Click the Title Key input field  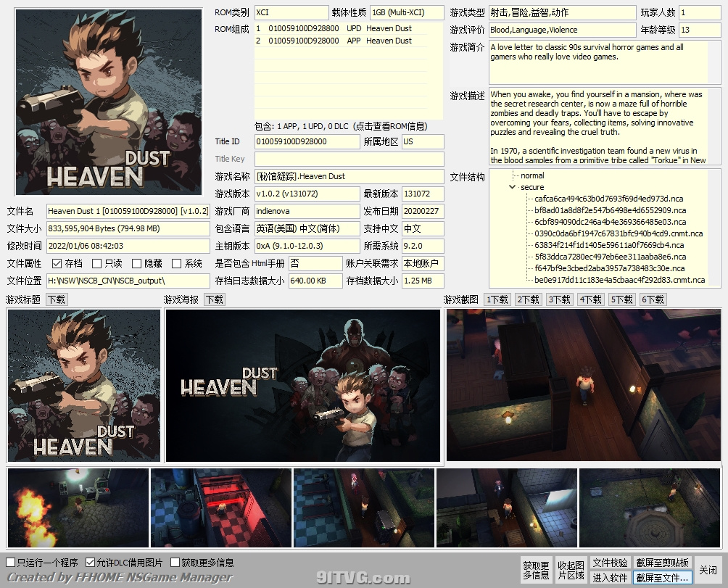(x=349, y=159)
